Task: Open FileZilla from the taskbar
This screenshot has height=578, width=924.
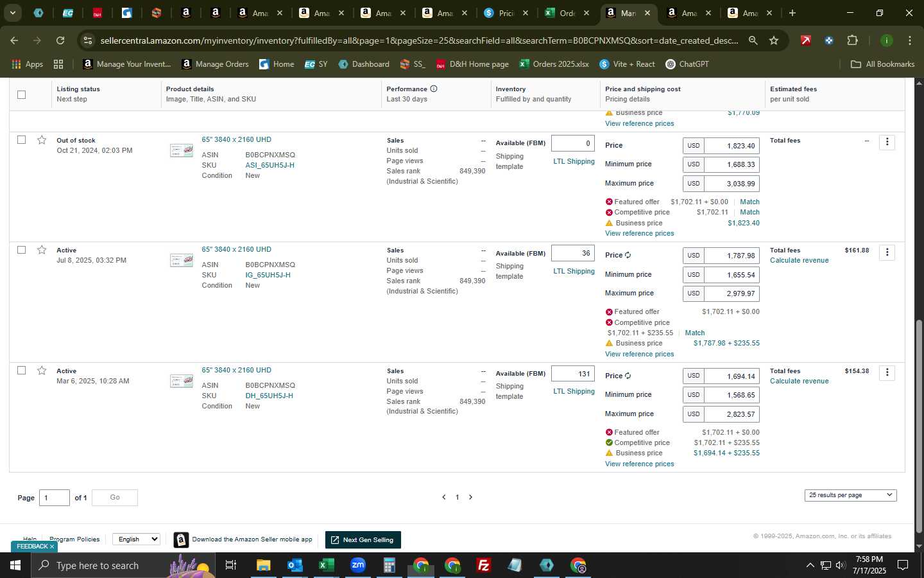Action: pos(484,565)
